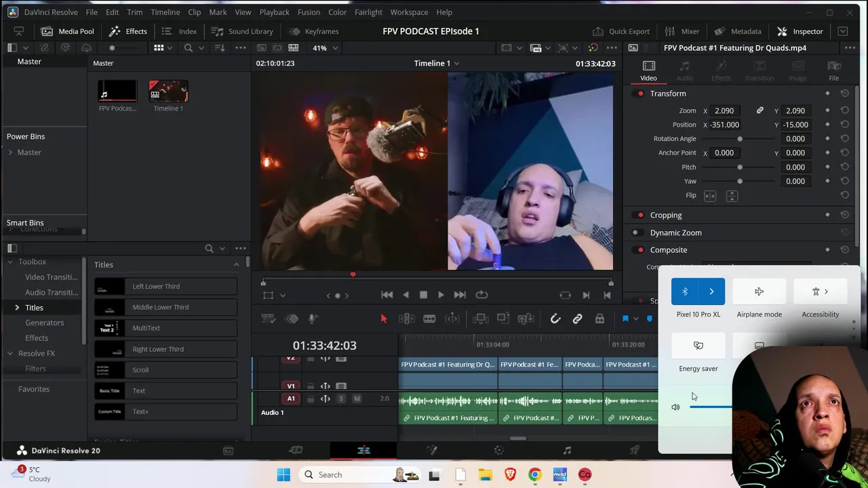Toggle the position lock icon

coord(599,319)
